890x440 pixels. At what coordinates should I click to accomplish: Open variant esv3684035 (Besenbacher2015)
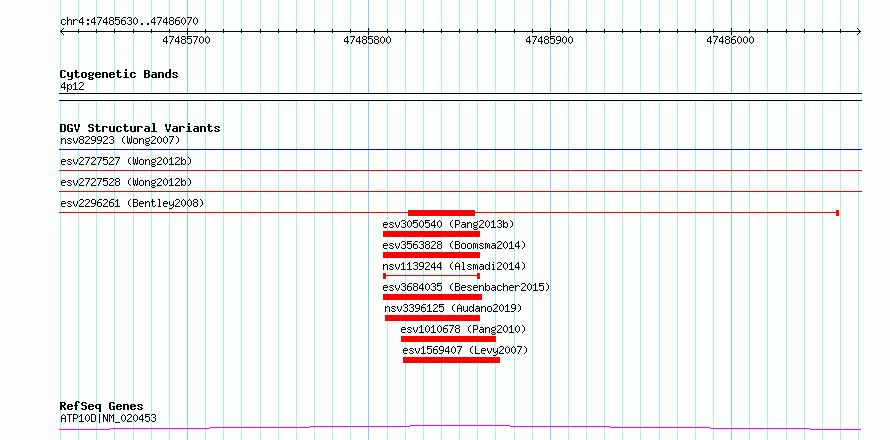pyautogui.click(x=467, y=287)
